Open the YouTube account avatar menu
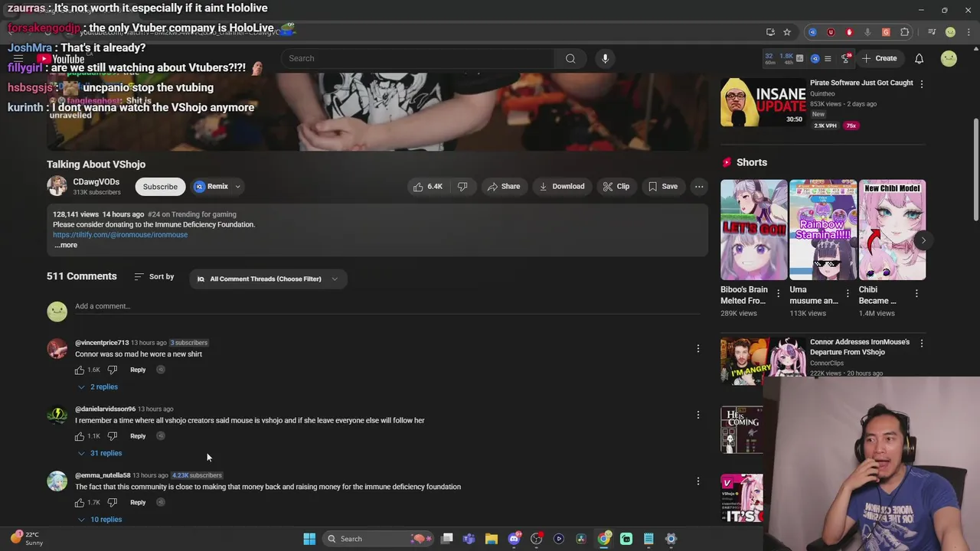This screenshot has width=980, height=551. (x=949, y=58)
